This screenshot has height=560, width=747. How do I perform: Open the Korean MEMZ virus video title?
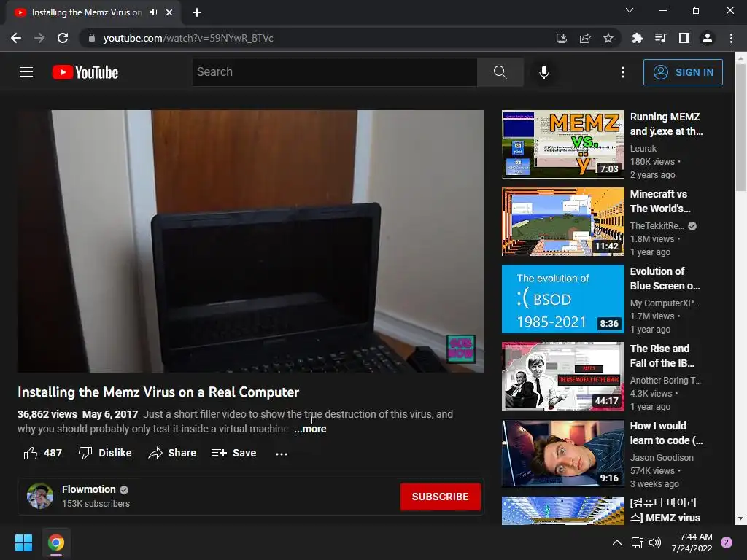[x=665, y=510]
